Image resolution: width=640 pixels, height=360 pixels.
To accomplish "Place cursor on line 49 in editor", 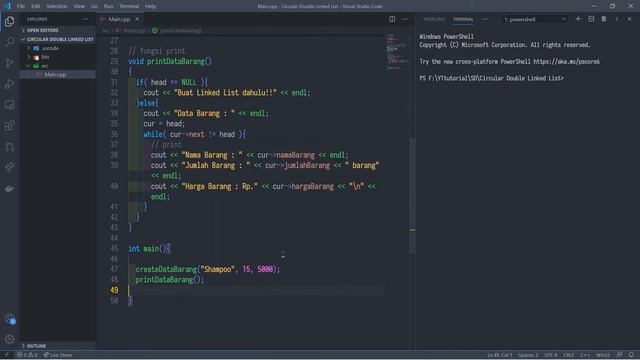I will 256,290.
